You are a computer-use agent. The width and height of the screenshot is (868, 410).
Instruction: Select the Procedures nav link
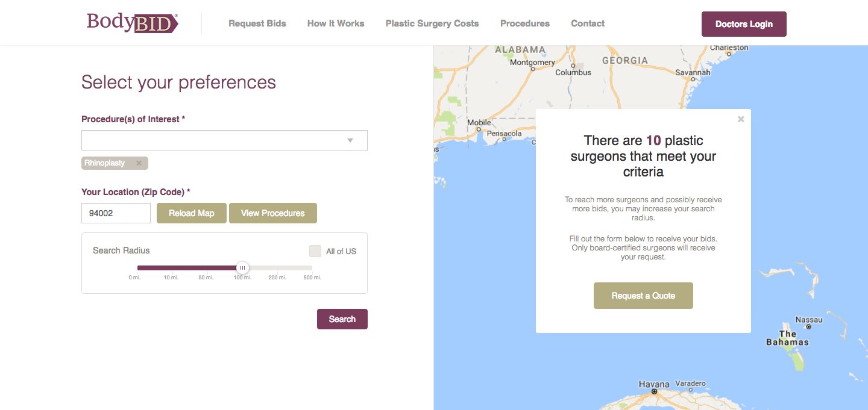point(525,23)
